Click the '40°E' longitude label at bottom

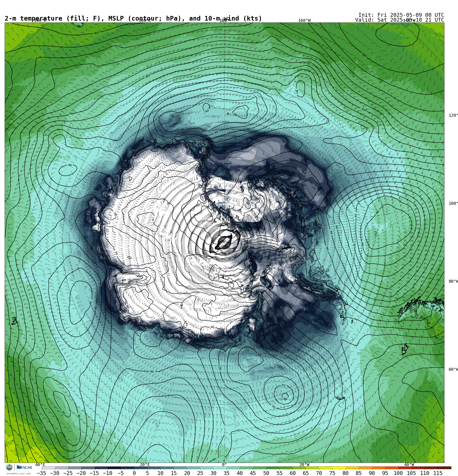tap(40, 465)
